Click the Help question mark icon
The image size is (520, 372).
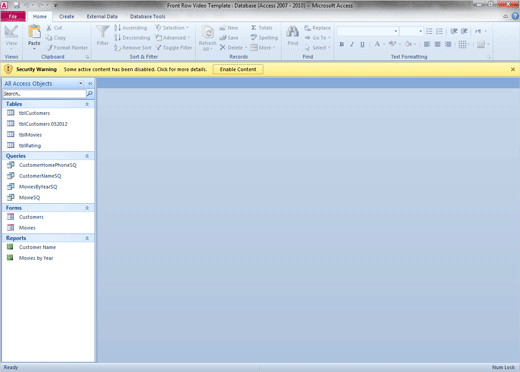(515, 16)
